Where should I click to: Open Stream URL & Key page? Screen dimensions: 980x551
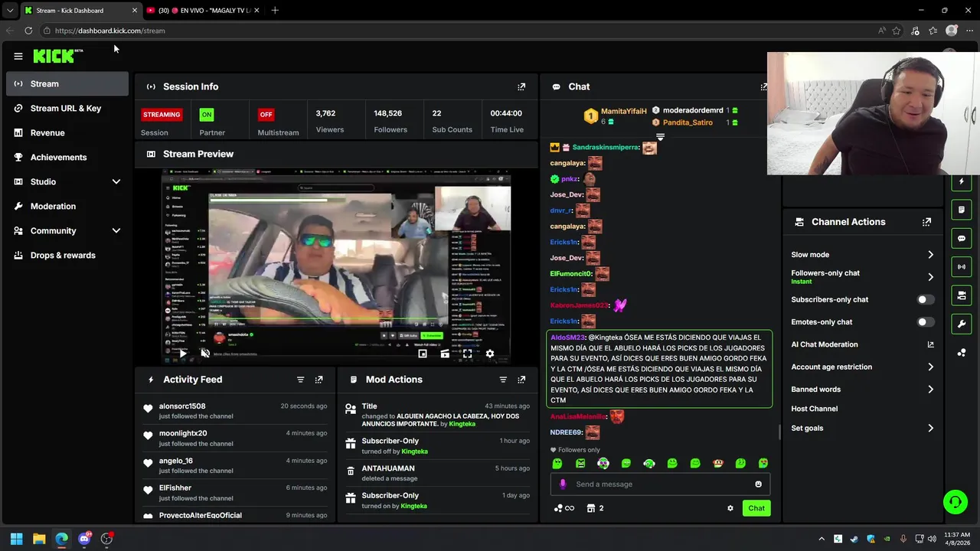tap(67, 108)
